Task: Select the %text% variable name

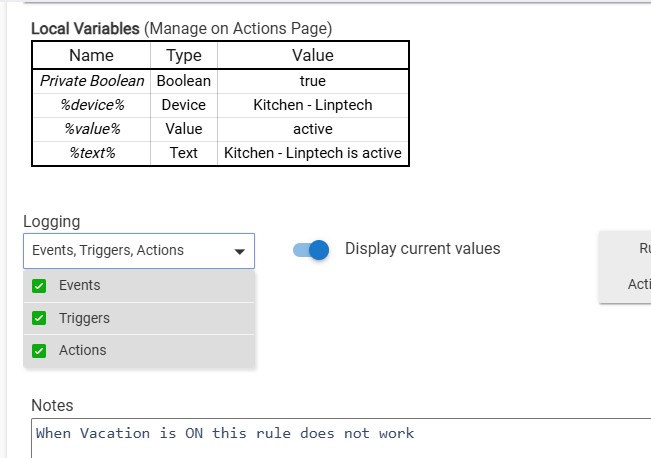Action: [92, 153]
